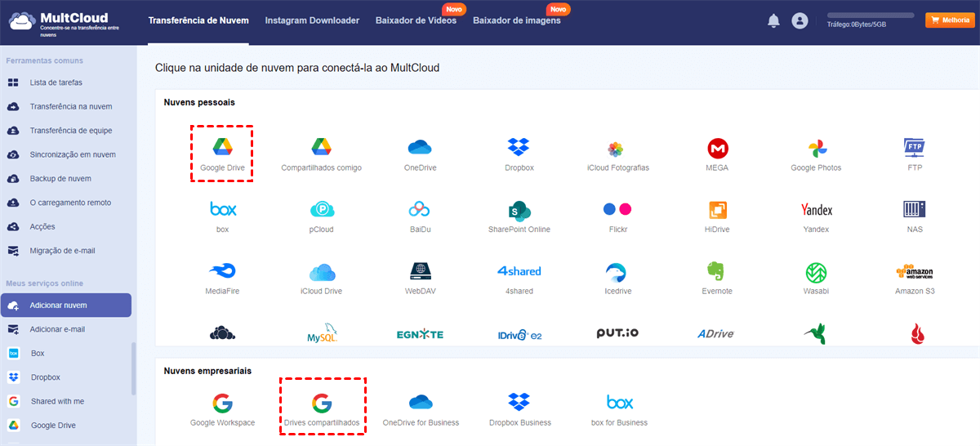Viewport: 980px width, 446px height.
Task: Choose Google Photos cloud
Action: click(816, 148)
